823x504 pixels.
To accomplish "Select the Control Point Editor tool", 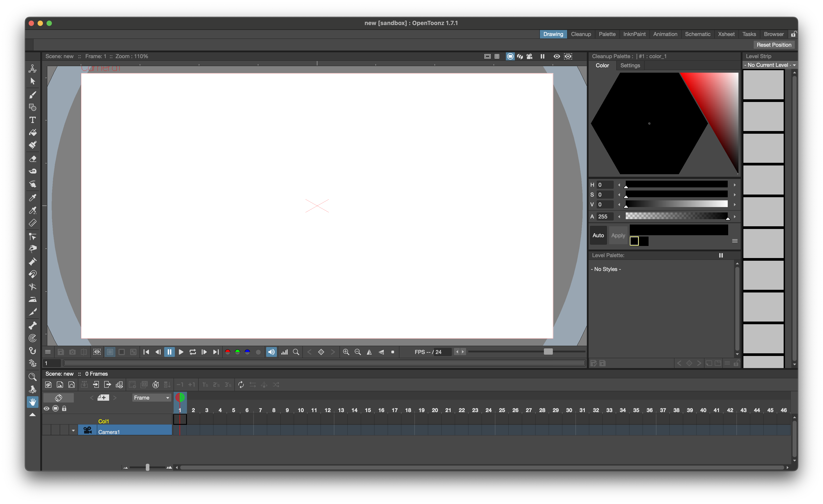I will (32, 237).
